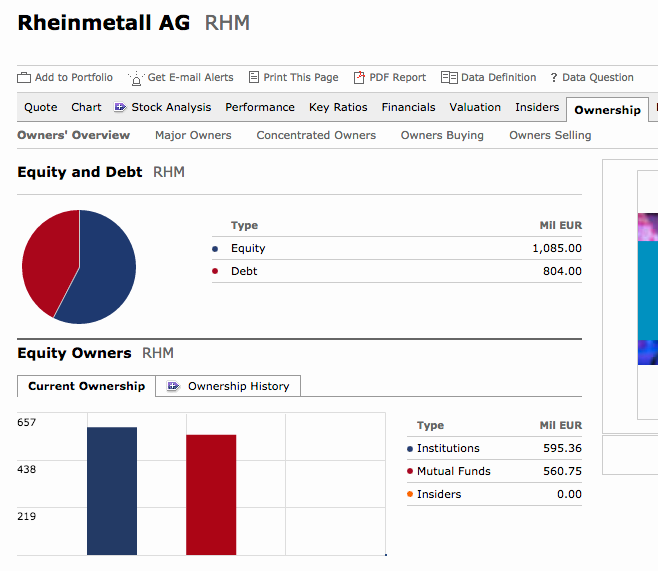Go to the Insiders tab
Screen dimensions: 658x571
[x=537, y=107]
